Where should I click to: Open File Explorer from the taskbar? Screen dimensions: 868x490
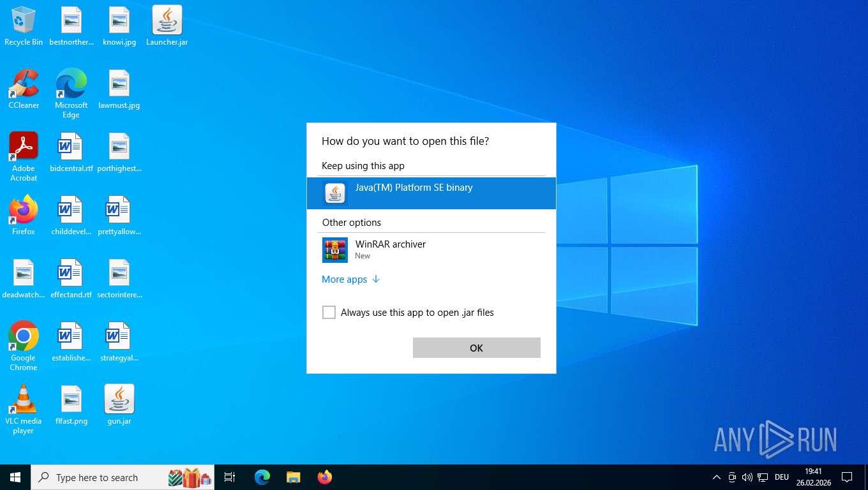click(293, 477)
